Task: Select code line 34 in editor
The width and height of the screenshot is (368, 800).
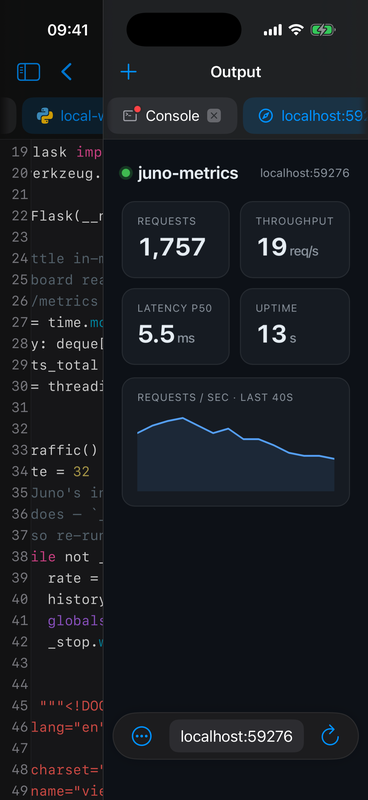Action: pyautogui.click(x=56, y=471)
